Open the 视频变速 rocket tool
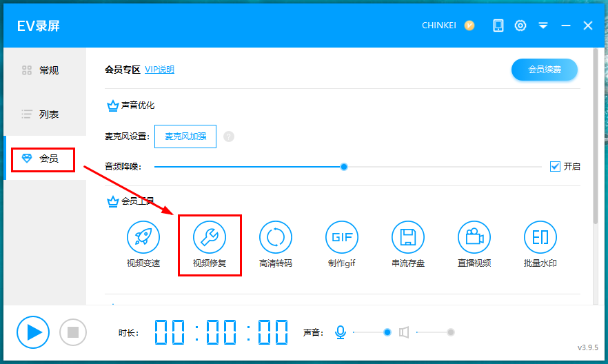 pyautogui.click(x=143, y=238)
